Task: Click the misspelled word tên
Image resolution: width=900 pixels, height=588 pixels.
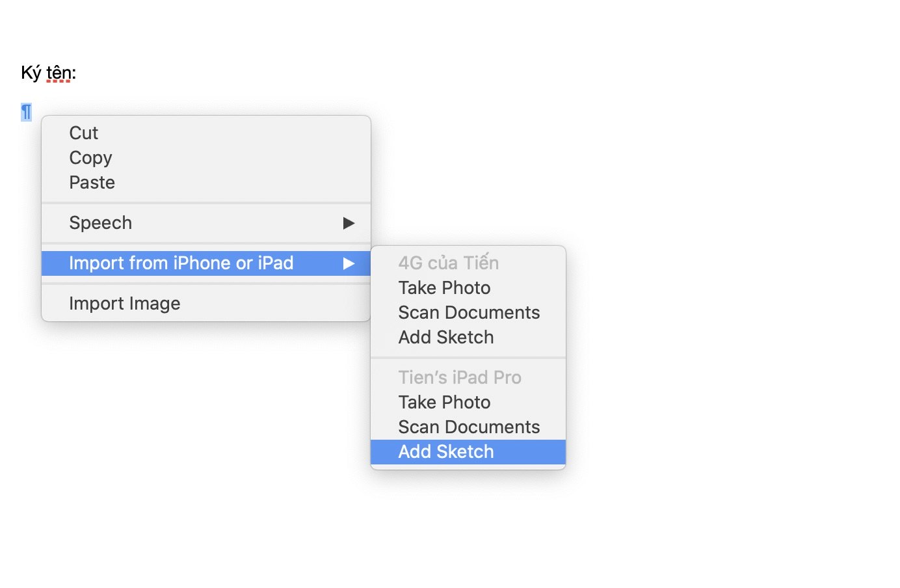Action: (x=59, y=73)
